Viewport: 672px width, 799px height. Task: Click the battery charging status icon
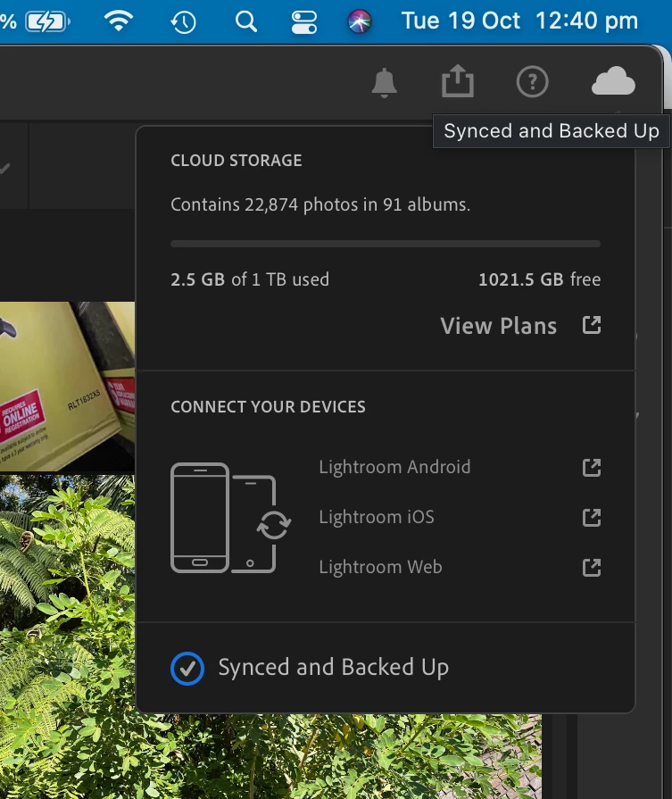point(47,22)
